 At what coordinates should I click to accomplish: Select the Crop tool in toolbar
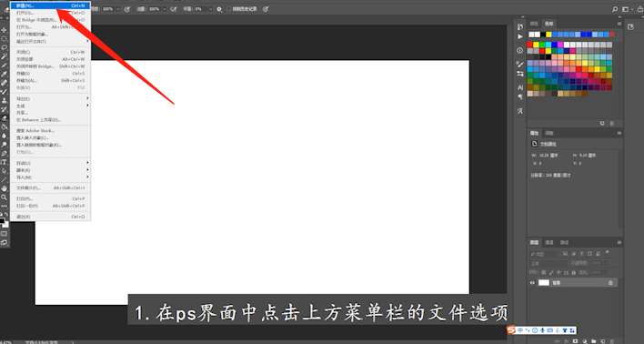5,65
